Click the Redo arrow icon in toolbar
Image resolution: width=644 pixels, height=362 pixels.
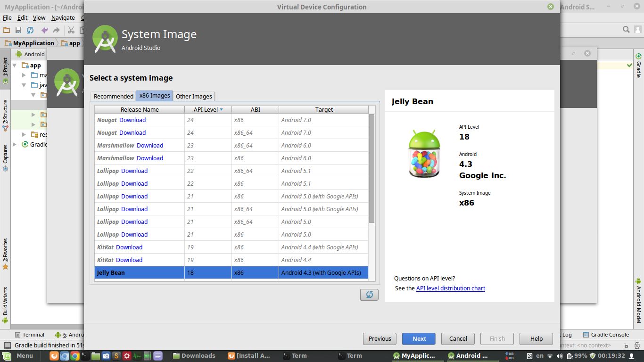pos(57,30)
